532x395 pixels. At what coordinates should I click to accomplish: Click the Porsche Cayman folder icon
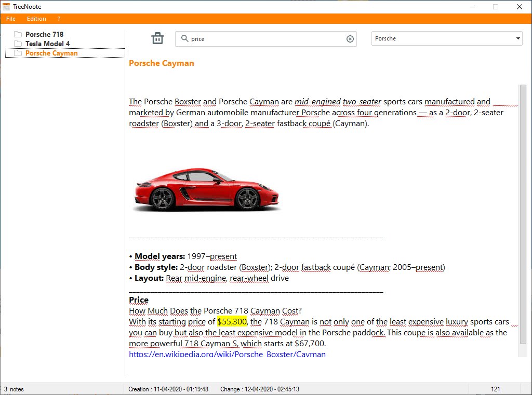(x=18, y=53)
